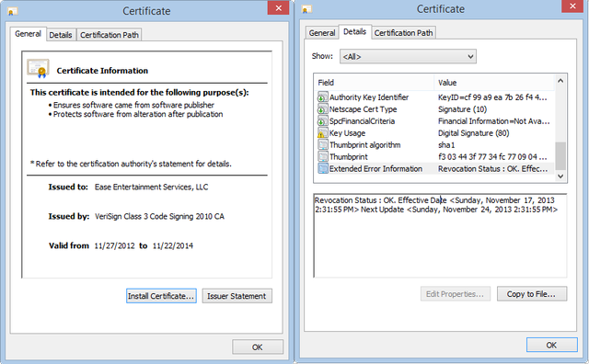Open the Issuer Statement

237,296
